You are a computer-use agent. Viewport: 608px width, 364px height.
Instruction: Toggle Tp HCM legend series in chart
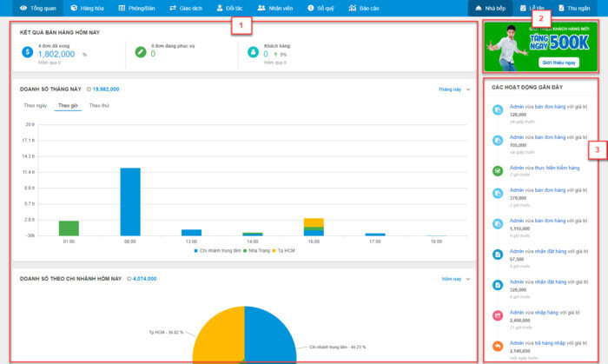coord(284,250)
